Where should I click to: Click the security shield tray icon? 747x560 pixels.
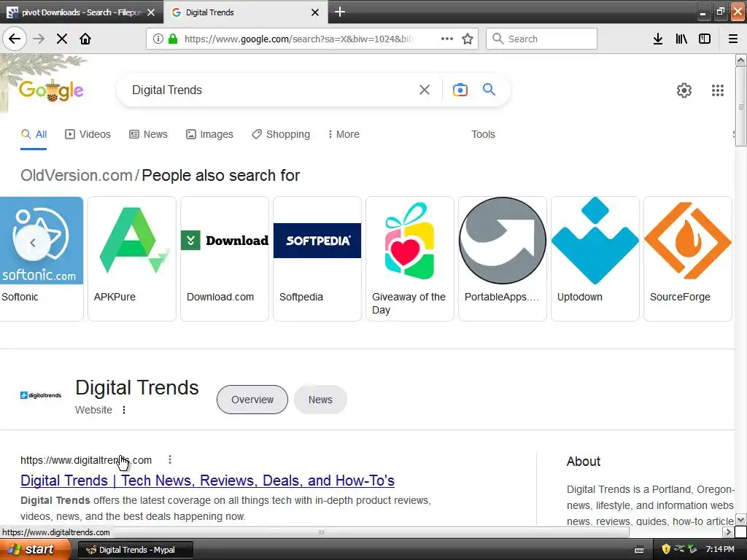666,549
